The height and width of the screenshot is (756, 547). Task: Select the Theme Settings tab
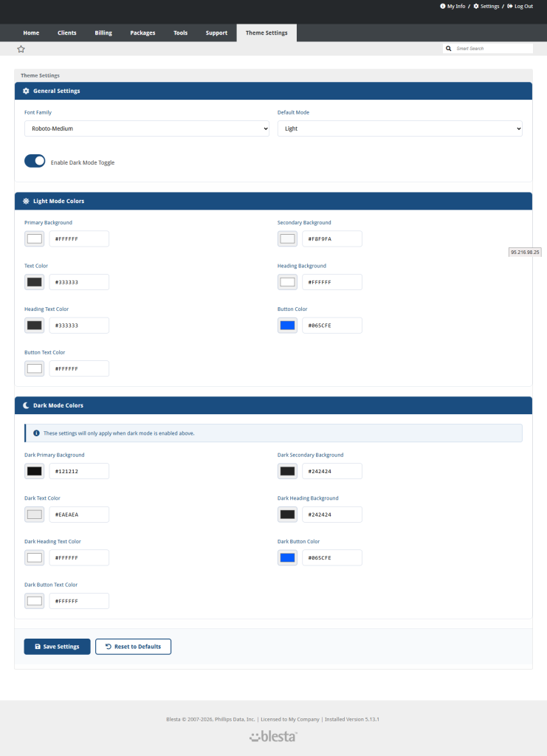tap(266, 32)
